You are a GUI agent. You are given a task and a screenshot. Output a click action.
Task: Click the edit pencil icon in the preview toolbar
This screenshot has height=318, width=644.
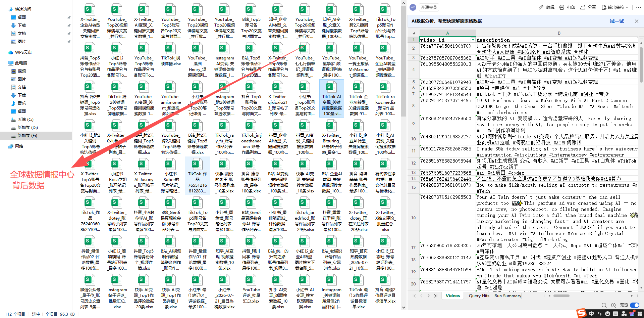click(x=541, y=7)
